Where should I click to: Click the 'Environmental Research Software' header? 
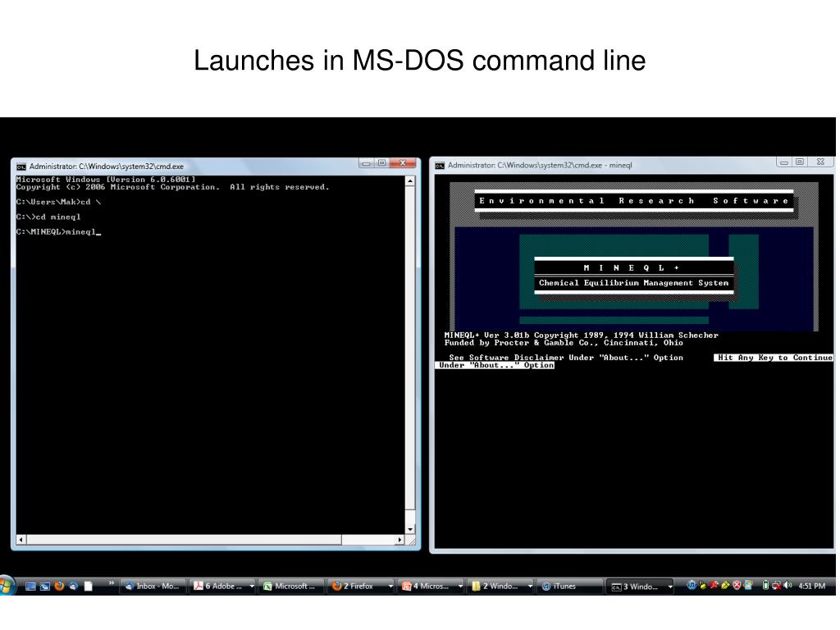tap(634, 201)
